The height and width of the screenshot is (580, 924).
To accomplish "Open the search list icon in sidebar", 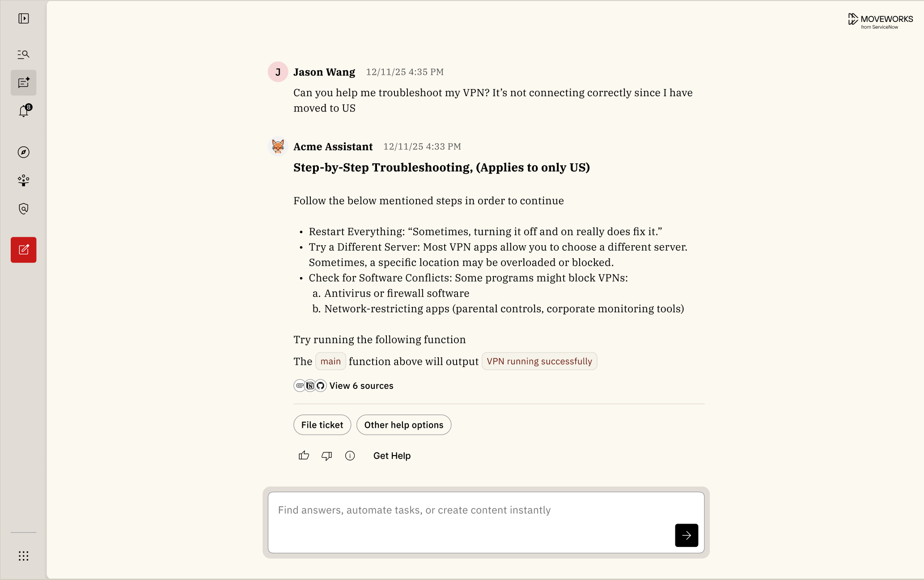I will (24, 55).
